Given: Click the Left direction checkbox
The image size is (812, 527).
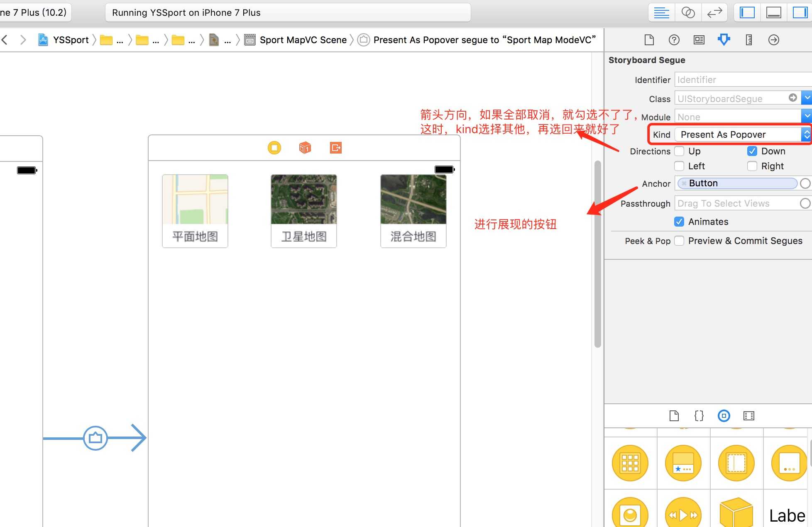Looking at the screenshot, I should coord(679,166).
